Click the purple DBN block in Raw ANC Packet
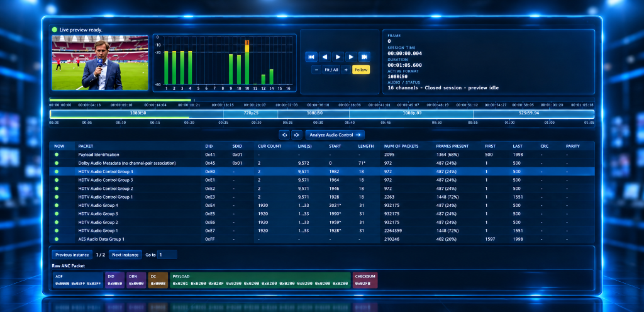Image resolution: width=644 pixels, height=312 pixels. tap(136, 280)
